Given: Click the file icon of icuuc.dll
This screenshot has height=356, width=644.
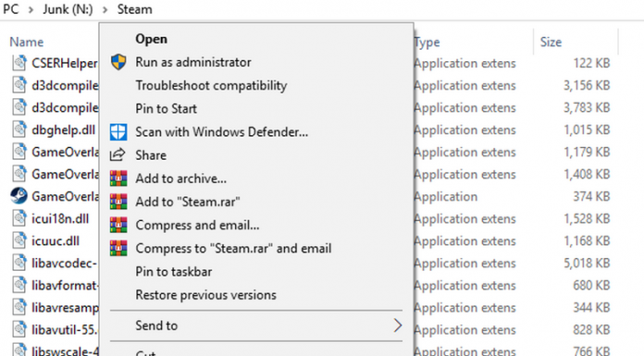Looking at the screenshot, I should [x=19, y=240].
